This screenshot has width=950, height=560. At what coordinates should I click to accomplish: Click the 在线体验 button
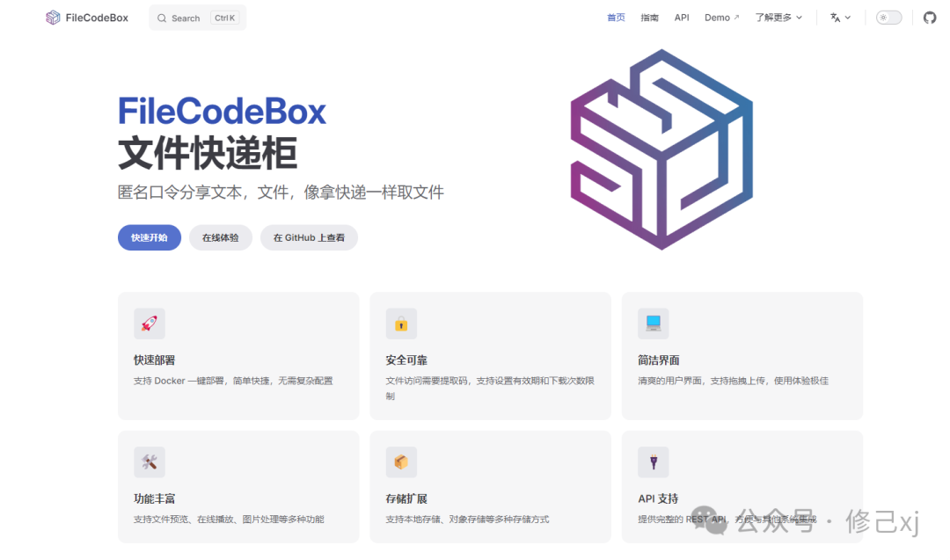point(221,237)
